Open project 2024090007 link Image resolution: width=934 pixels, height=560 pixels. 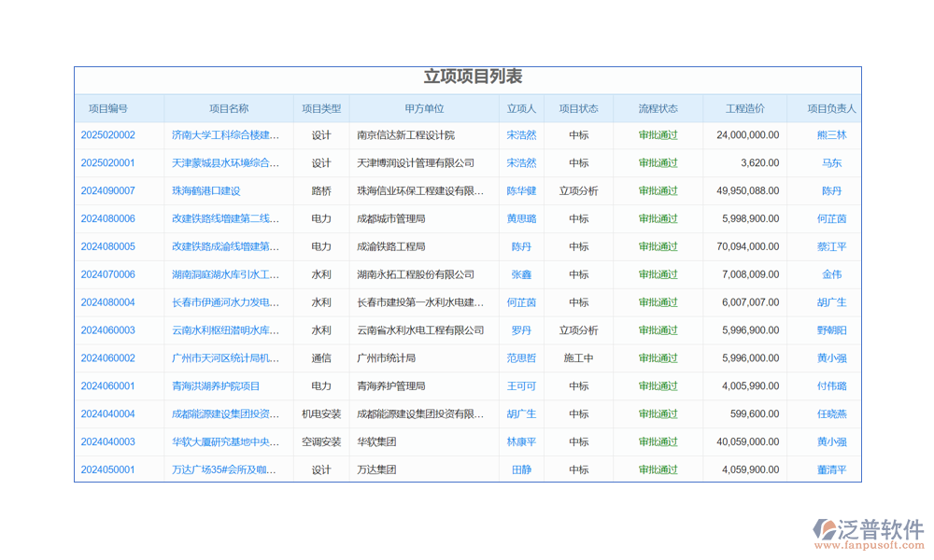tap(107, 191)
